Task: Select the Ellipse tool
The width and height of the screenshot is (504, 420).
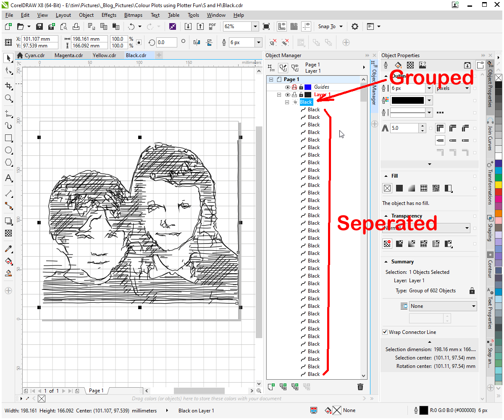Action: click(x=8, y=150)
